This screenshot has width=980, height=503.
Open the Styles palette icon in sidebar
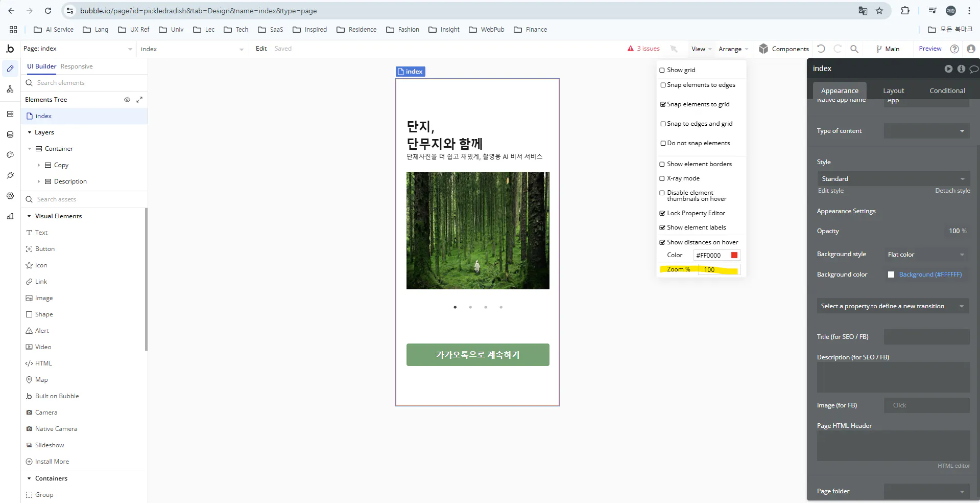[10, 155]
